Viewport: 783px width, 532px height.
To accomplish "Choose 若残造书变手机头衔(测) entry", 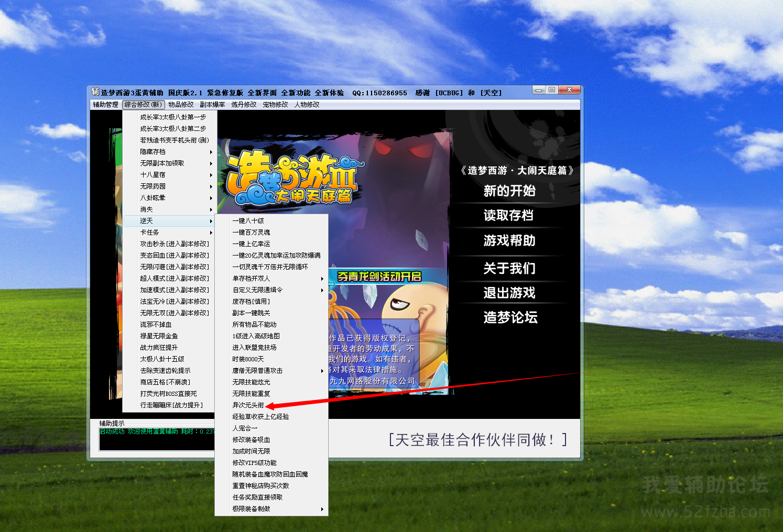I will (x=169, y=140).
